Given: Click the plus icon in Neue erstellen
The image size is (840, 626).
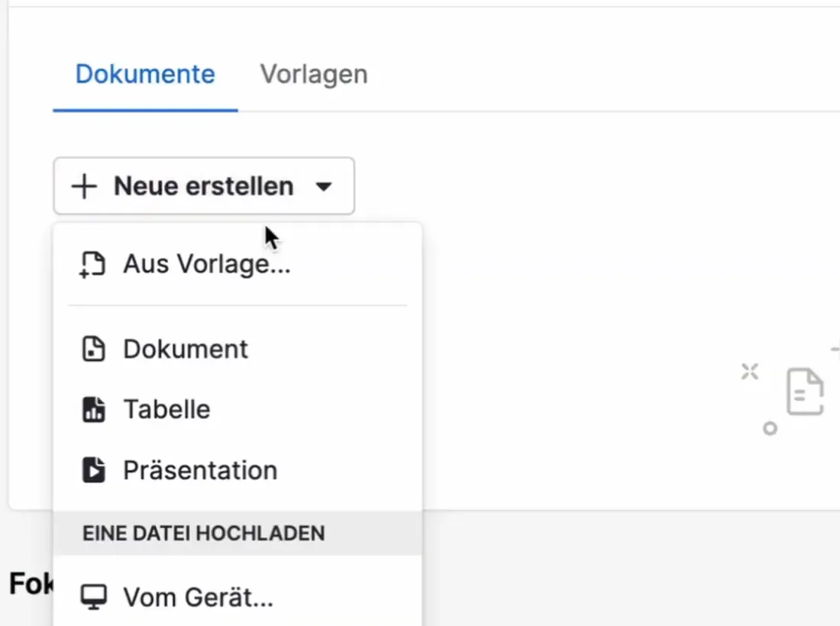Looking at the screenshot, I should click(x=84, y=186).
